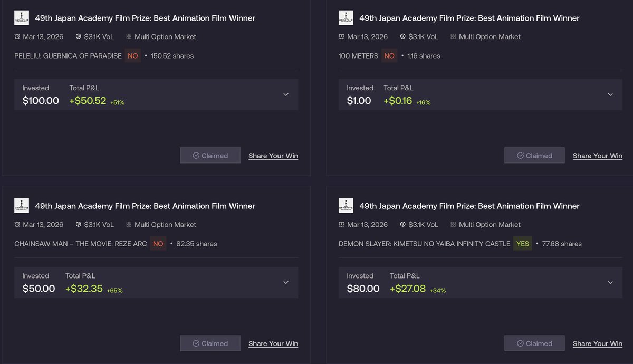Click Share Your Win on the 100 Meters card
This screenshot has width=633, height=364.
598,156
